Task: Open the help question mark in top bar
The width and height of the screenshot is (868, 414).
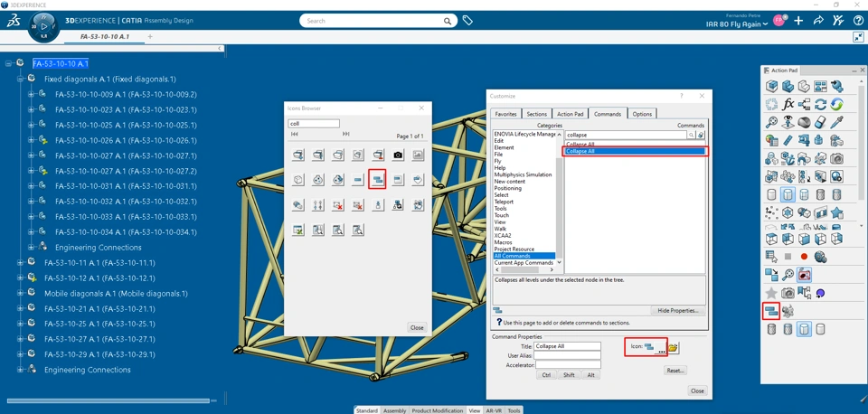Action: tap(857, 21)
